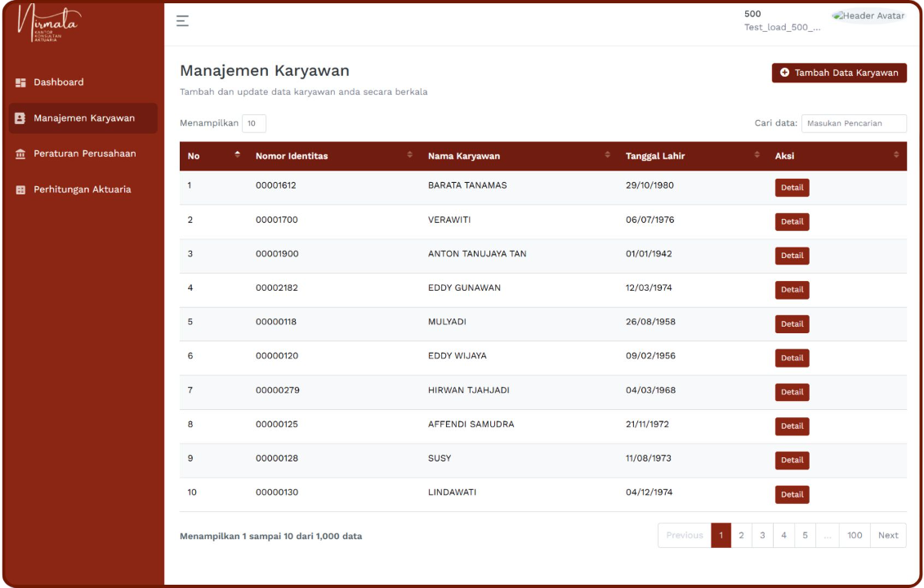Open Detail for BARATA TANAMAS
Screen dimensions: 924x588
pos(792,188)
